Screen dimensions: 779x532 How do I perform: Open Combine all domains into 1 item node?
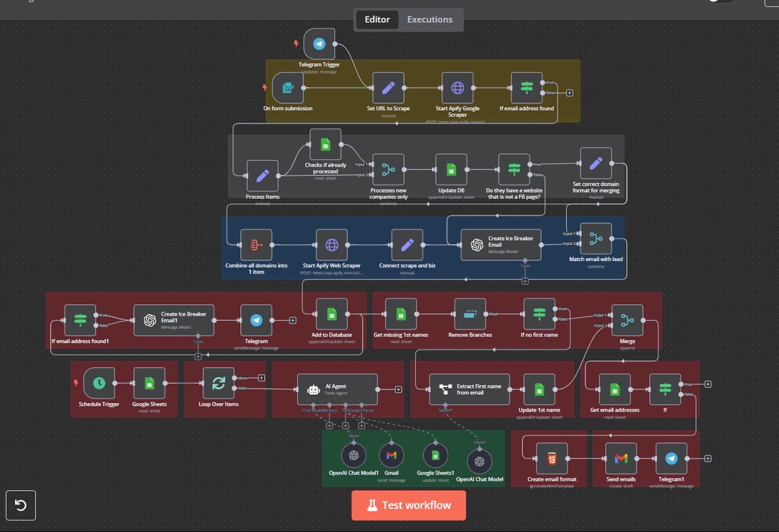pos(256,245)
